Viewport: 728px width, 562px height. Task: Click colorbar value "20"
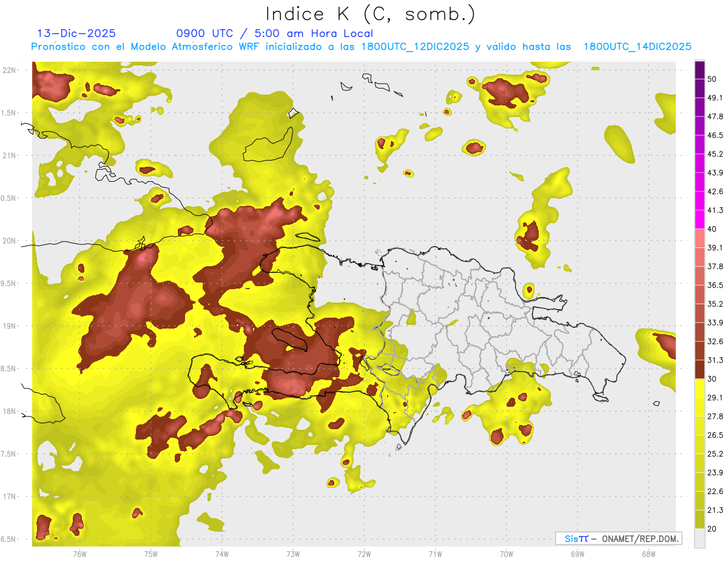tap(713, 529)
